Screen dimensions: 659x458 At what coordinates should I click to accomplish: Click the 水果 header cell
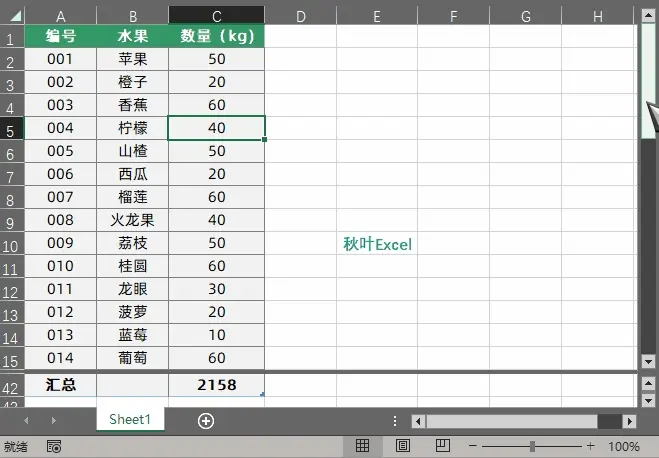tap(132, 36)
